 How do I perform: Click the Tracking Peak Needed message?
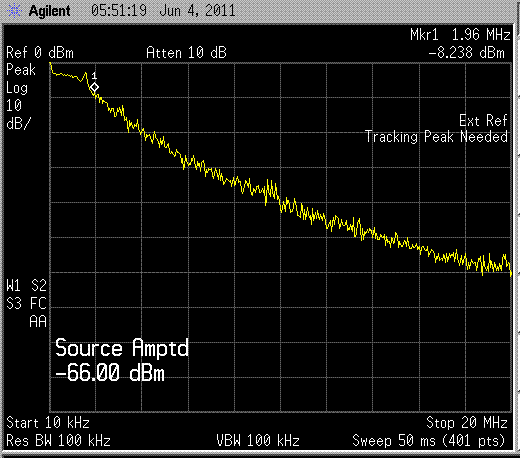(436, 137)
